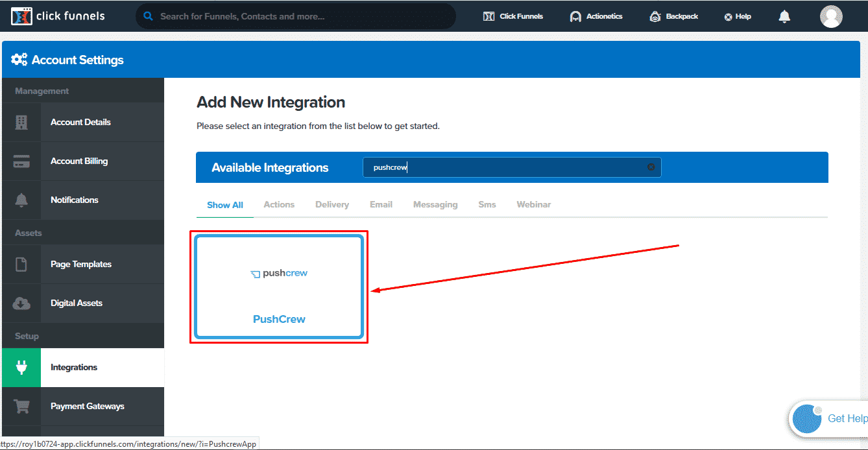This screenshot has height=450, width=868.
Task: Click the integrations search field containing pushcrew
Action: coord(511,167)
